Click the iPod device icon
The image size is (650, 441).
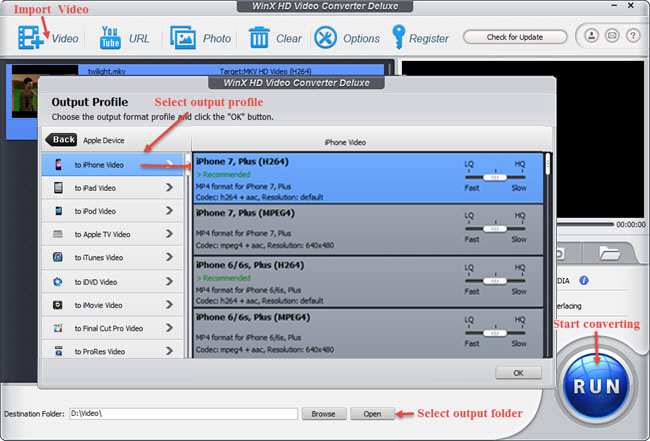(58, 211)
